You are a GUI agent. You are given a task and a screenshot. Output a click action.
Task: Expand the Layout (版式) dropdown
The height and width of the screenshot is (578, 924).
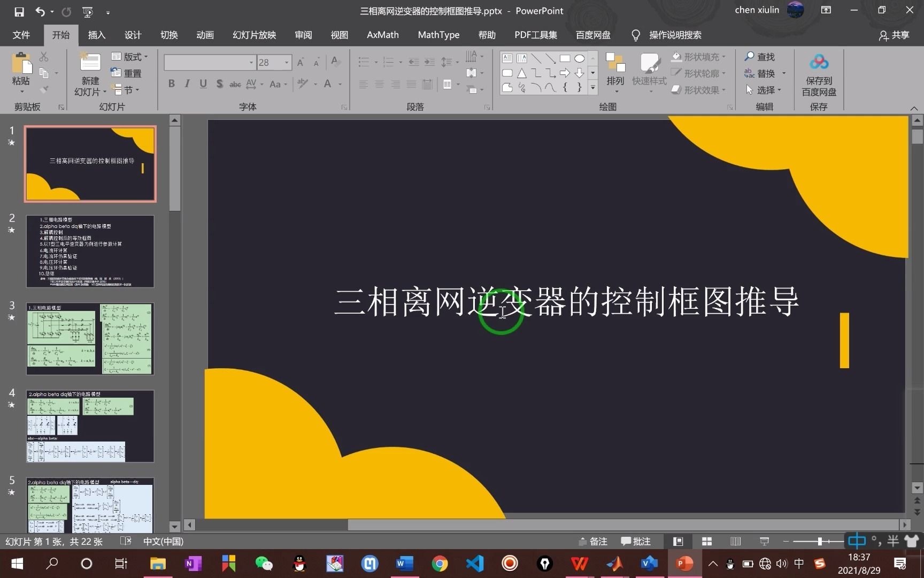pos(130,57)
